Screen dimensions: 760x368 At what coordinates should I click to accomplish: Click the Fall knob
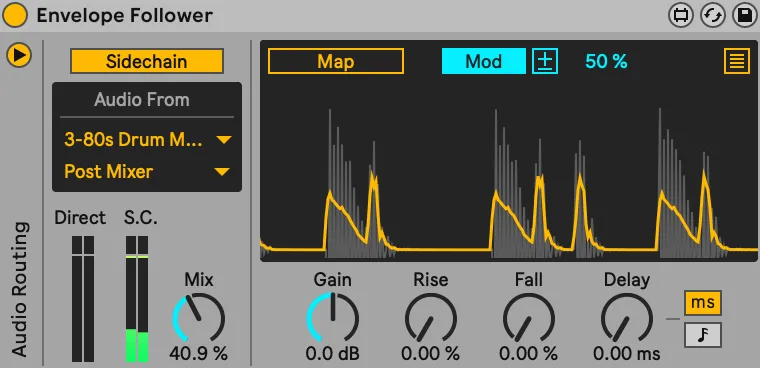coord(528,318)
